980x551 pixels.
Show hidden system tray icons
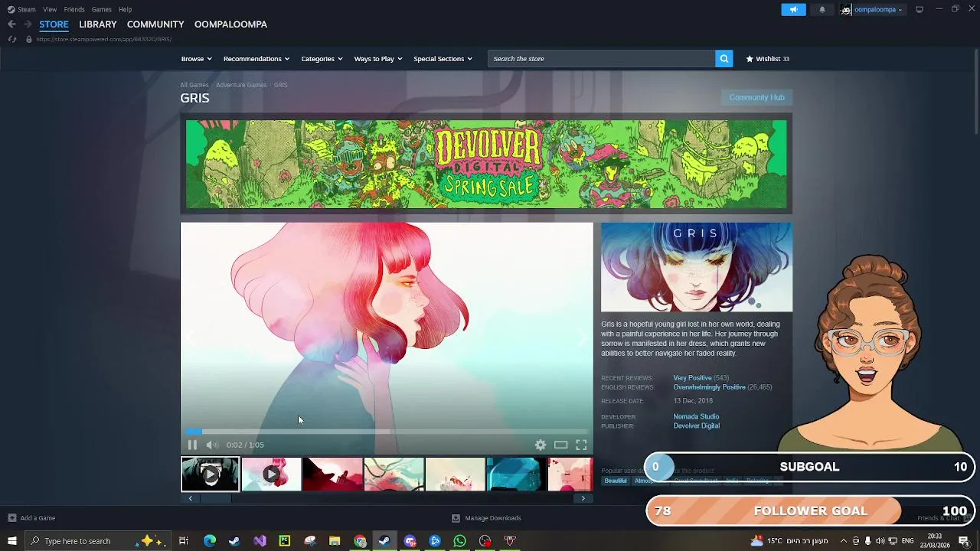843,541
